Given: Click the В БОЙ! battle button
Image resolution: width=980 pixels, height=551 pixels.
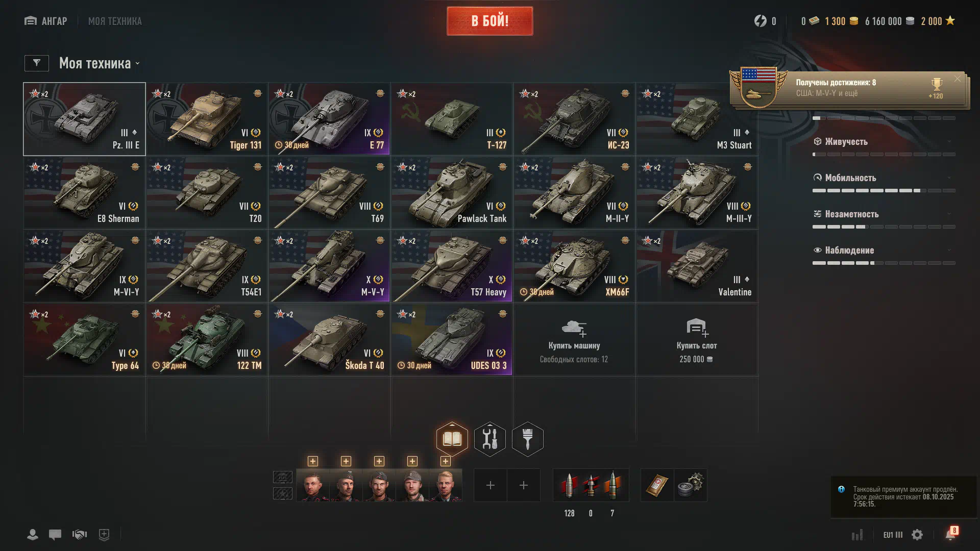Looking at the screenshot, I should pyautogui.click(x=490, y=21).
